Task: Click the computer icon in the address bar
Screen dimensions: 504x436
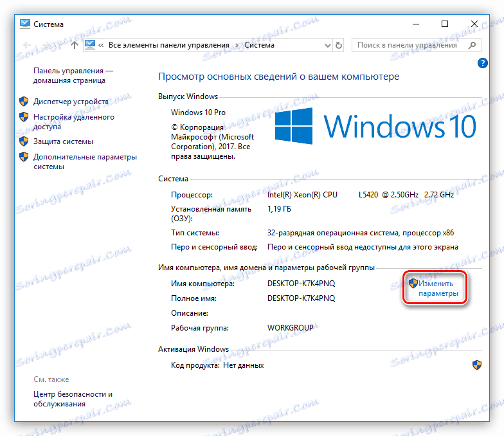Action: [90, 45]
